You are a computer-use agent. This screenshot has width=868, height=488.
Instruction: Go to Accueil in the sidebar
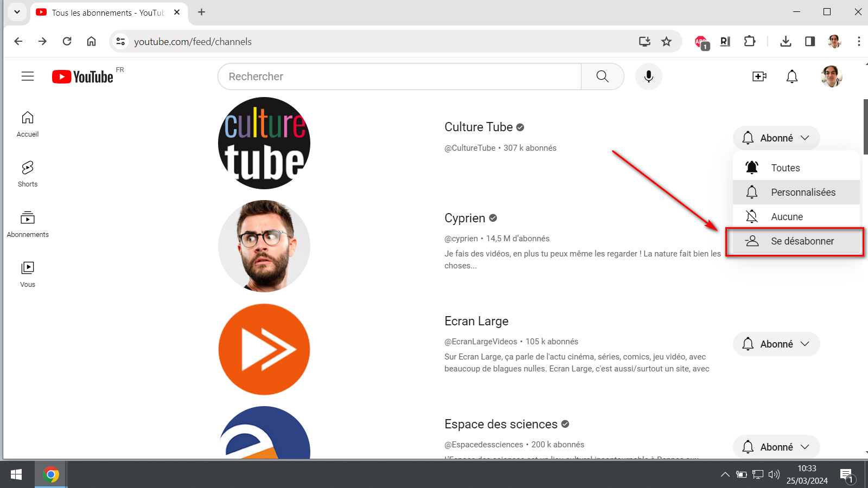click(x=28, y=124)
